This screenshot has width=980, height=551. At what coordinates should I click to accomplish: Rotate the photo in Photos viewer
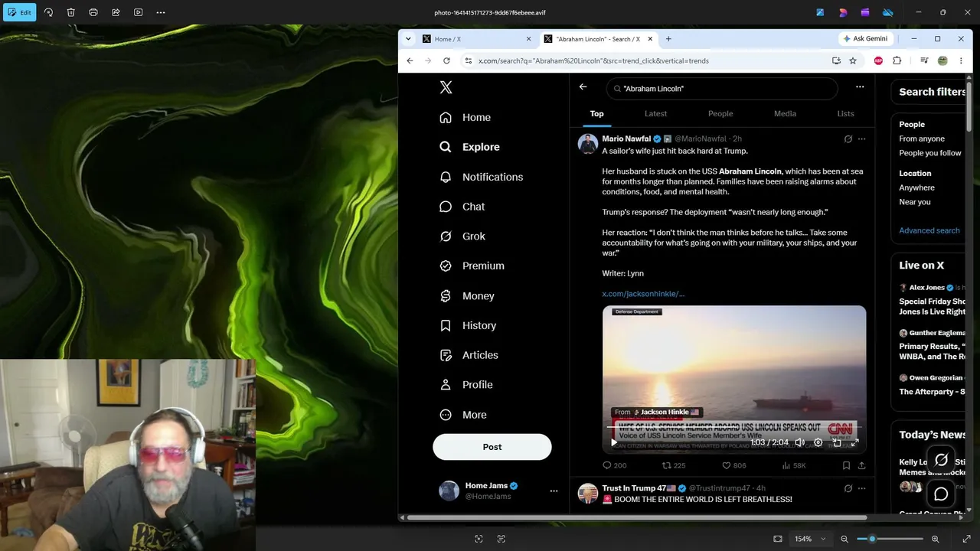click(48, 12)
